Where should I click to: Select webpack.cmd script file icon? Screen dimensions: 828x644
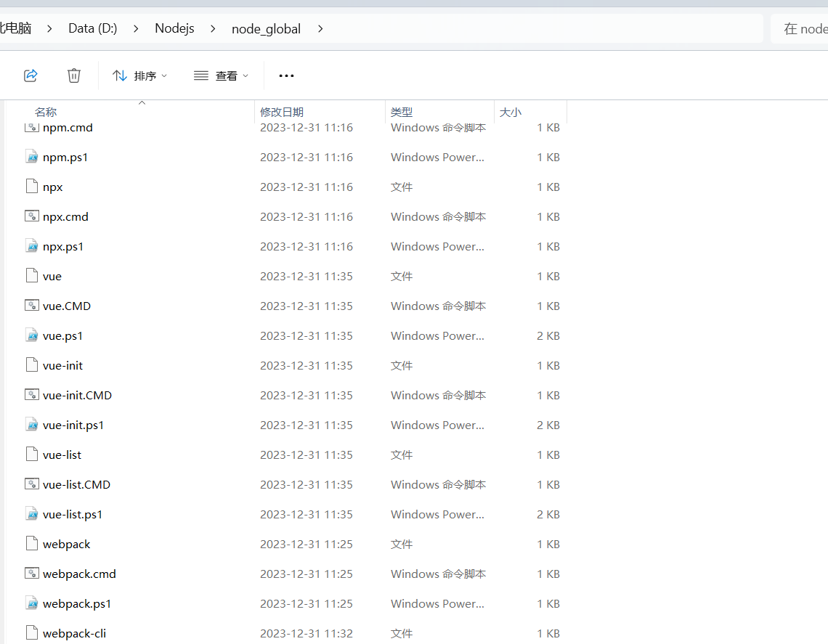pos(32,573)
